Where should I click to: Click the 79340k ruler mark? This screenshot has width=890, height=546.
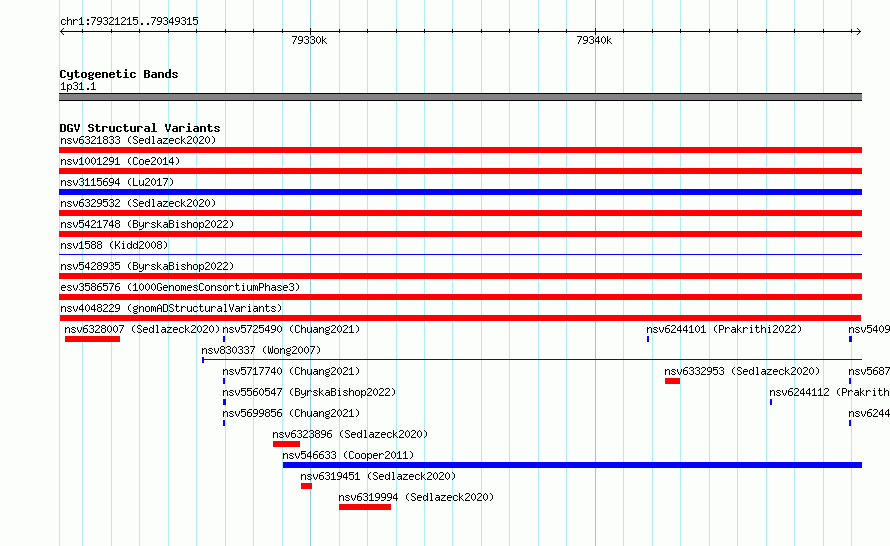(x=594, y=40)
